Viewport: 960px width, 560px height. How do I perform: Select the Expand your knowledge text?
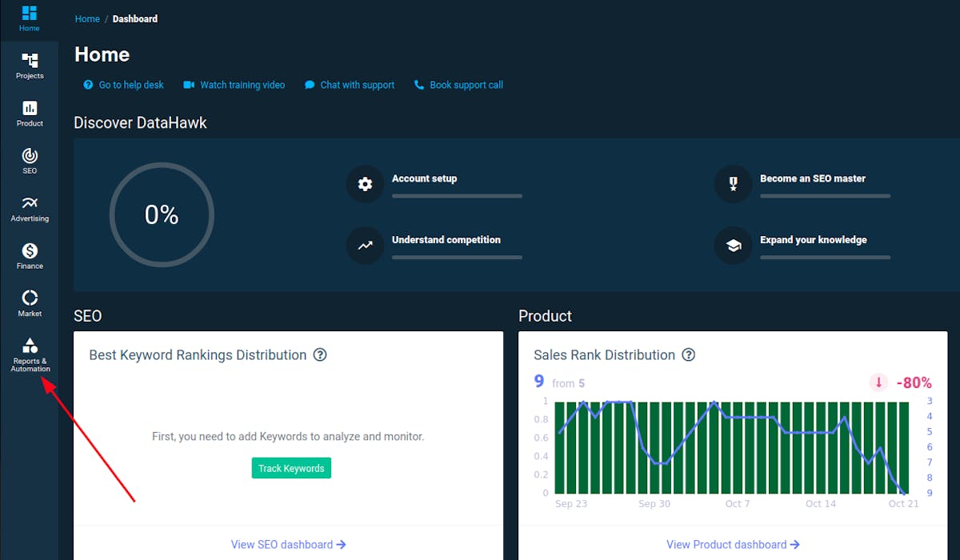click(x=814, y=239)
